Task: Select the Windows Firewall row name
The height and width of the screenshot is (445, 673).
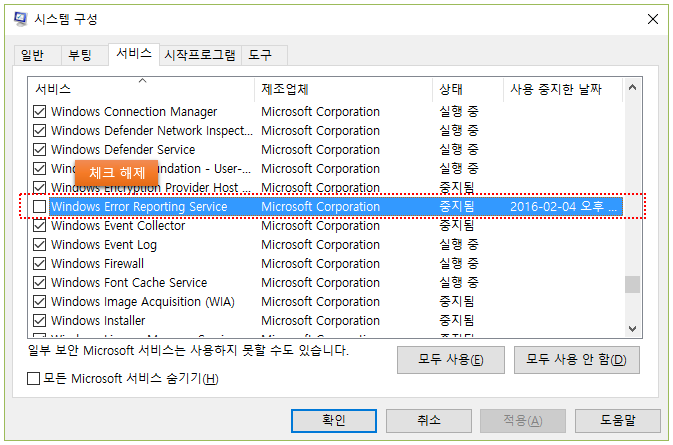Action: (x=97, y=263)
